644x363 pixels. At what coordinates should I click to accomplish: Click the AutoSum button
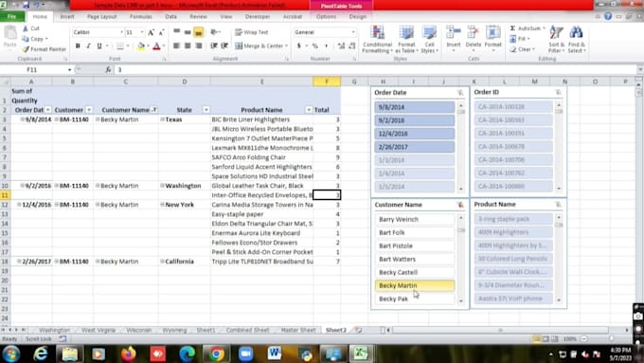[528, 28]
